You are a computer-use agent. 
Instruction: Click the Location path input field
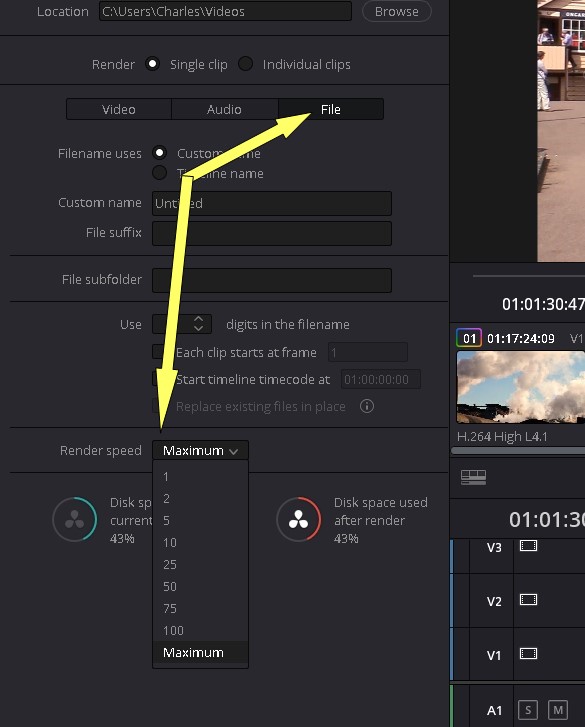[225, 11]
